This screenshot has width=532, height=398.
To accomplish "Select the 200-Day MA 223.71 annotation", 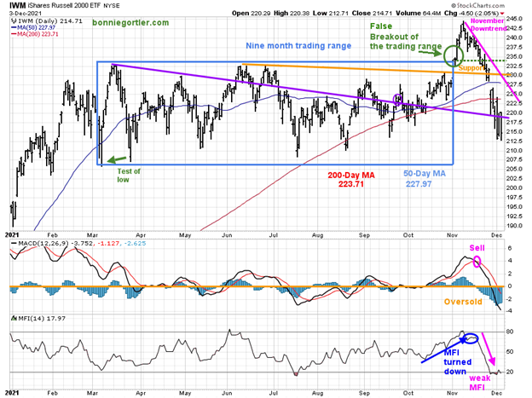I will pos(350,181).
